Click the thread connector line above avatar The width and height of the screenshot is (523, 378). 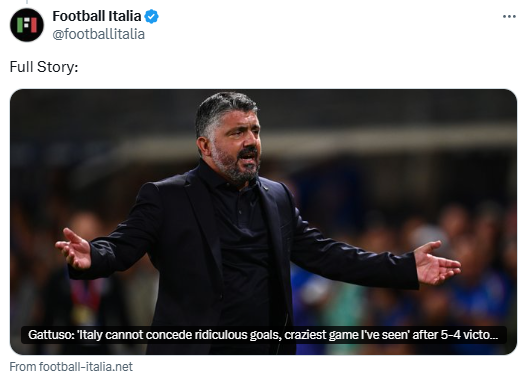27,2
